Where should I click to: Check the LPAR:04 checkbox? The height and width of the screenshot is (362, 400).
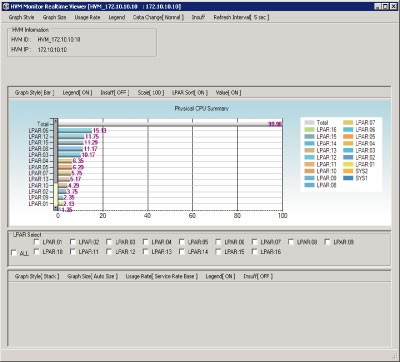click(x=145, y=242)
